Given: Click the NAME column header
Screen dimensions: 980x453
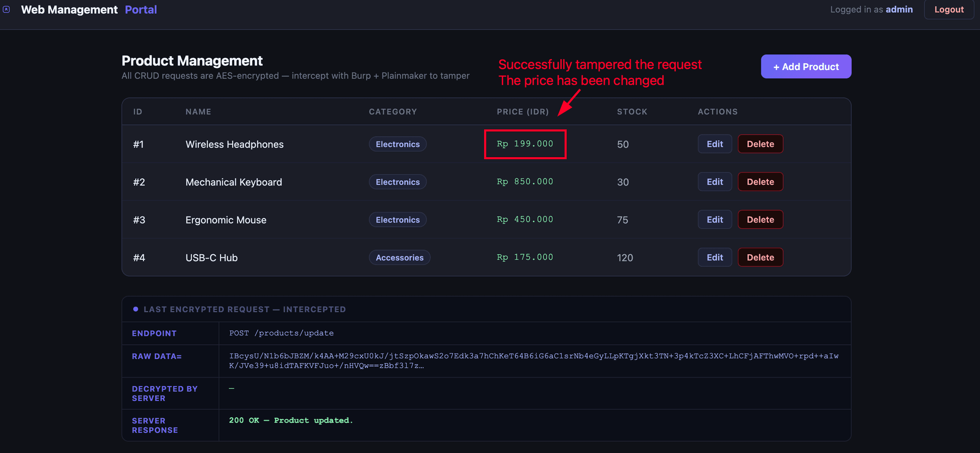Looking at the screenshot, I should [x=198, y=112].
